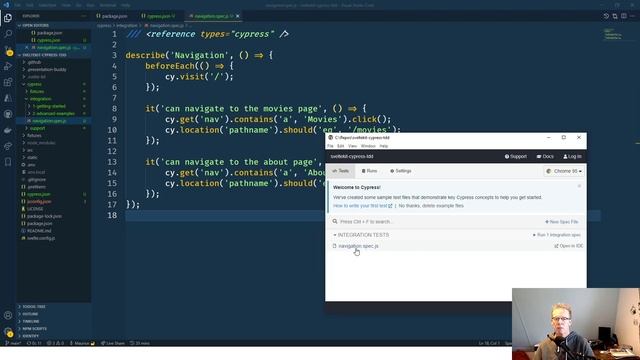Click the How to write your first test link
Image resolution: width=640 pixels, height=360 pixels.
click(x=362, y=206)
